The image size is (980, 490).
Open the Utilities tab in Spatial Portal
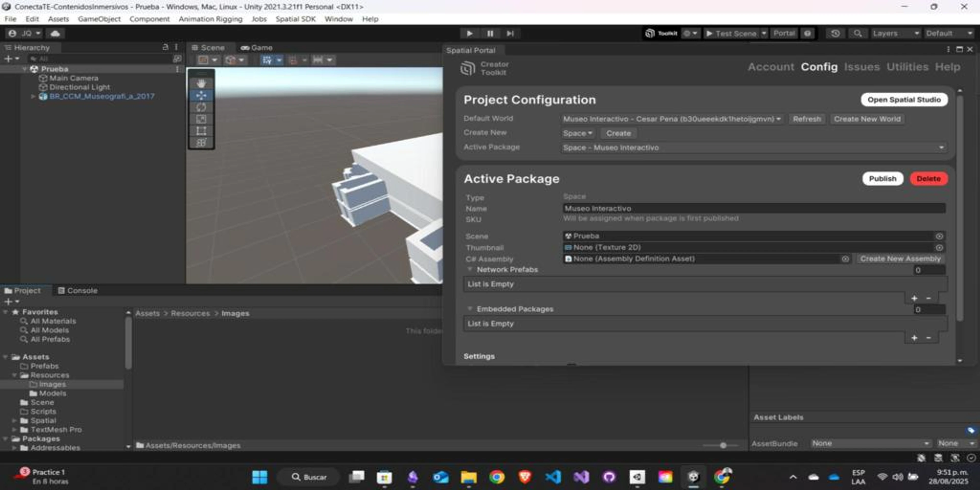(907, 67)
